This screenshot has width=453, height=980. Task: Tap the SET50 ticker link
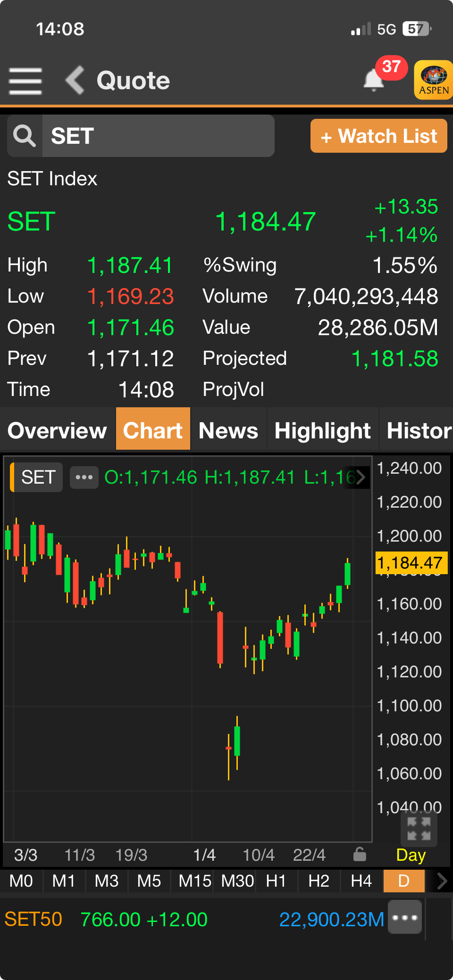(33, 919)
